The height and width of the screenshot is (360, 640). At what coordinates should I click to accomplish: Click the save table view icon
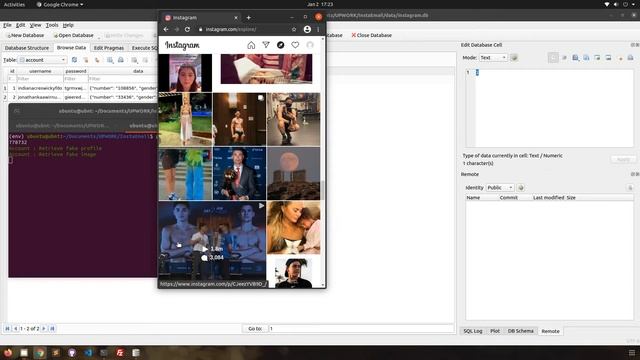(x=110, y=60)
